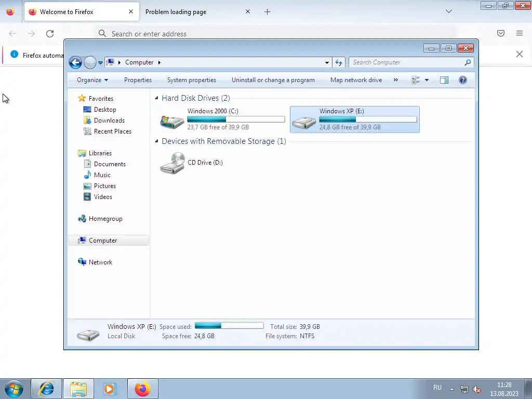Click the Space used bar in details pane
Image resolution: width=532 pixels, height=399 pixels.
click(x=229, y=326)
